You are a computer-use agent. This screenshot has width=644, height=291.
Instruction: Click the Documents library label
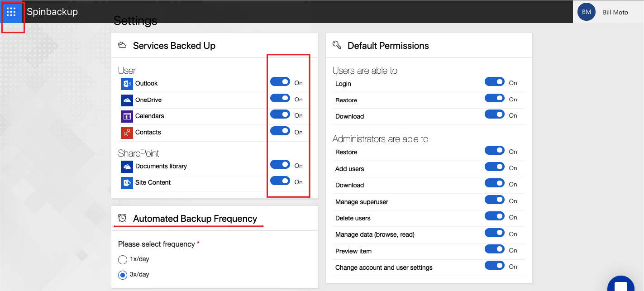click(161, 166)
